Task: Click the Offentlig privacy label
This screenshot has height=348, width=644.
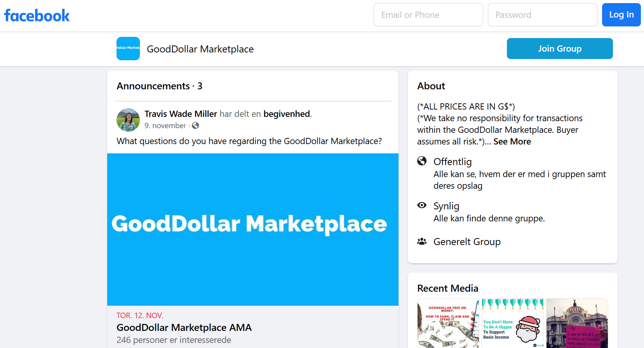Action: 453,162
